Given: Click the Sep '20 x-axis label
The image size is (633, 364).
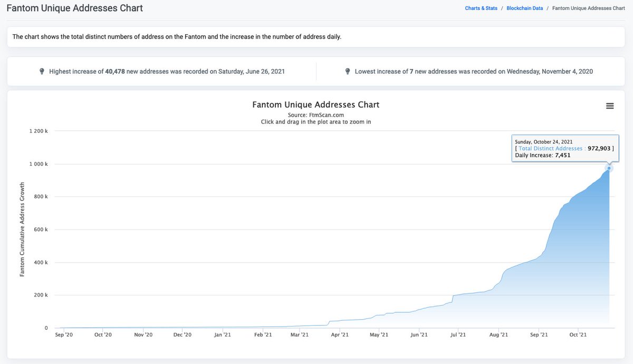Looking at the screenshot, I should (64, 334).
